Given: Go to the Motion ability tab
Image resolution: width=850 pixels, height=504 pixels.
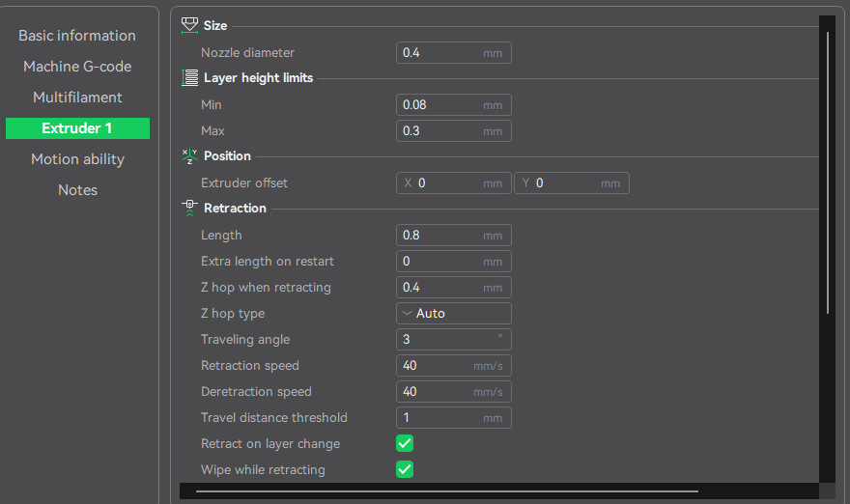Looking at the screenshot, I should coord(77,159).
